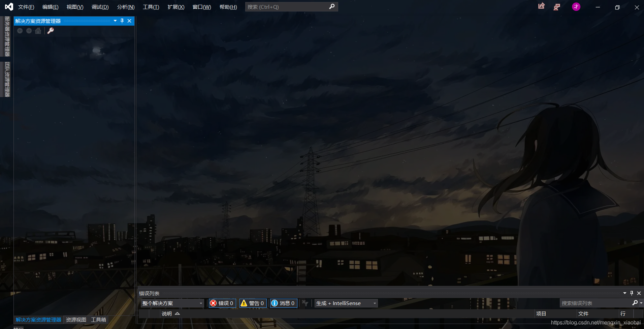Screen dimensions: 644x329
Task: Open the 文件(F) menu
Action: tap(26, 7)
